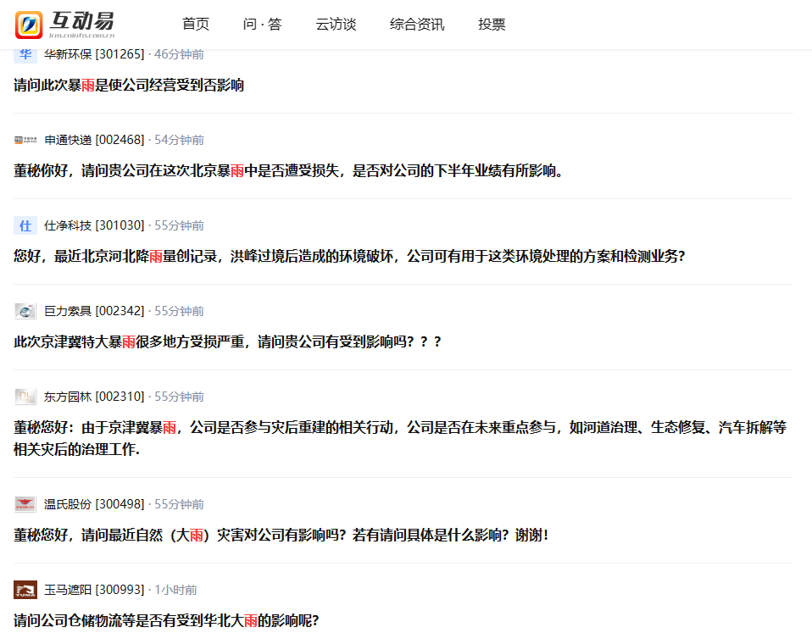Open question about 仓储物流 and 华北大雨
Image resolution: width=812 pixels, height=644 pixels.
pyautogui.click(x=166, y=620)
